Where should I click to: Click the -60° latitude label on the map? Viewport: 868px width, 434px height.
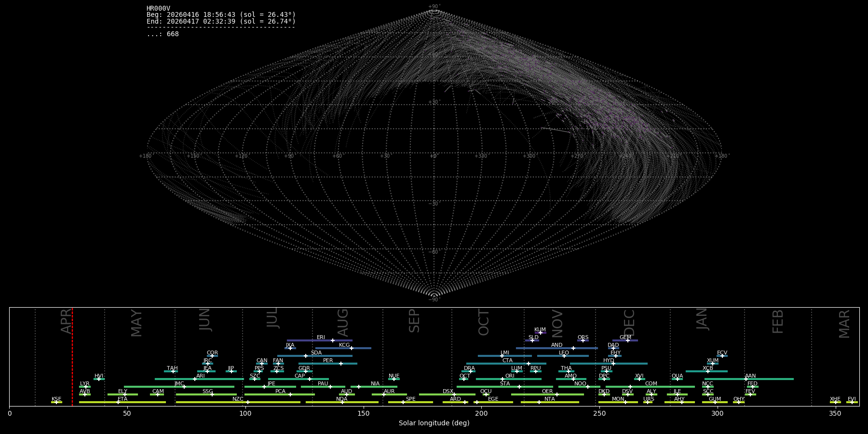pyautogui.click(x=434, y=252)
